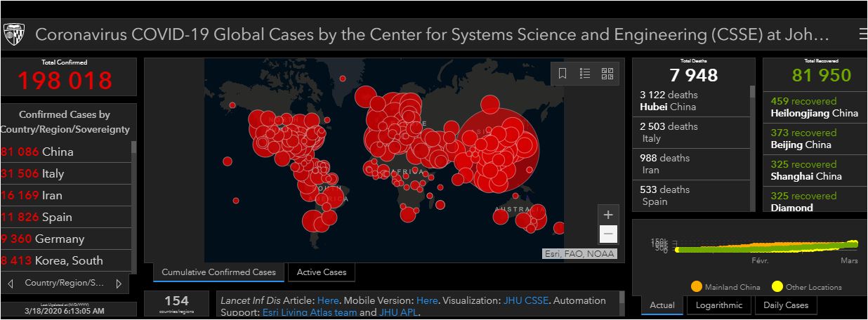The width and height of the screenshot is (868, 320).
Task: Click the dashboard title text
Action: tap(433, 34)
